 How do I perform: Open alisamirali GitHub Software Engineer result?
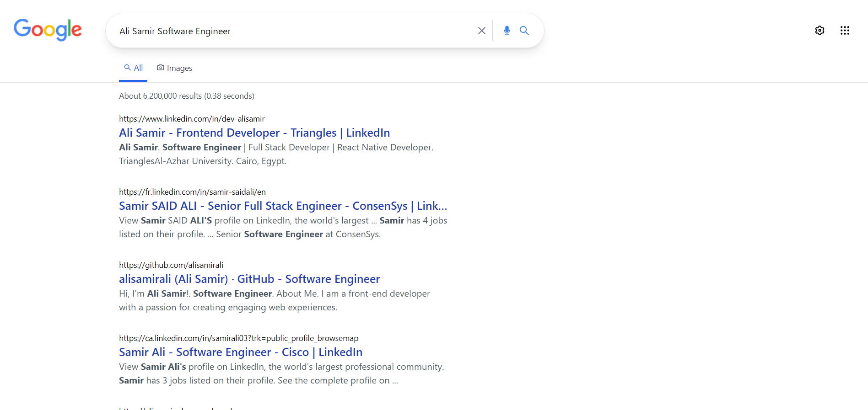click(249, 279)
